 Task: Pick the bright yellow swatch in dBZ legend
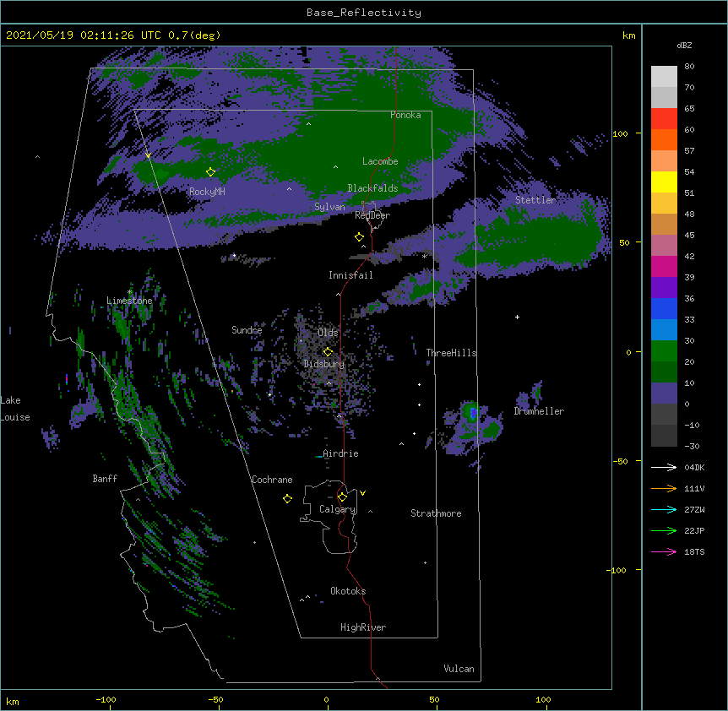664,182
